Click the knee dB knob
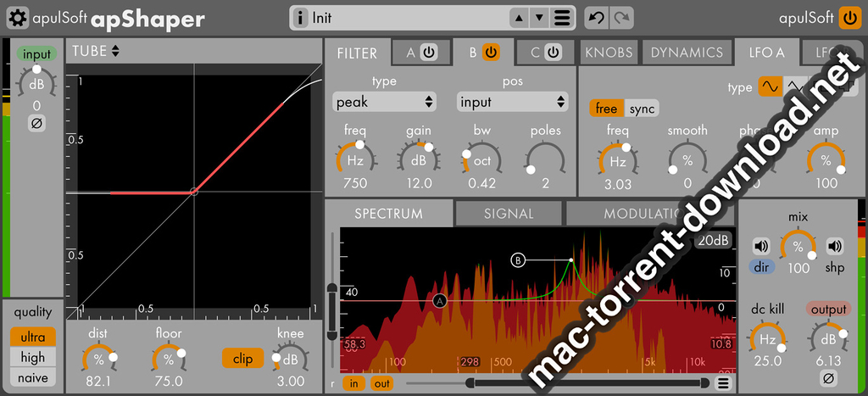The width and height of the screenshot is (868, 396). pos(290,360)
